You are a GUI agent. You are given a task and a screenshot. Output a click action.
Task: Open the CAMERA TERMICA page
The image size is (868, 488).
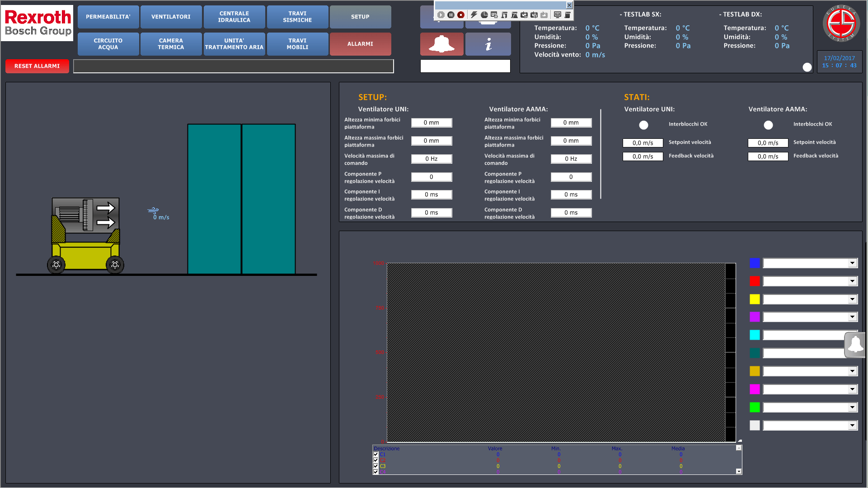point(171,44)
